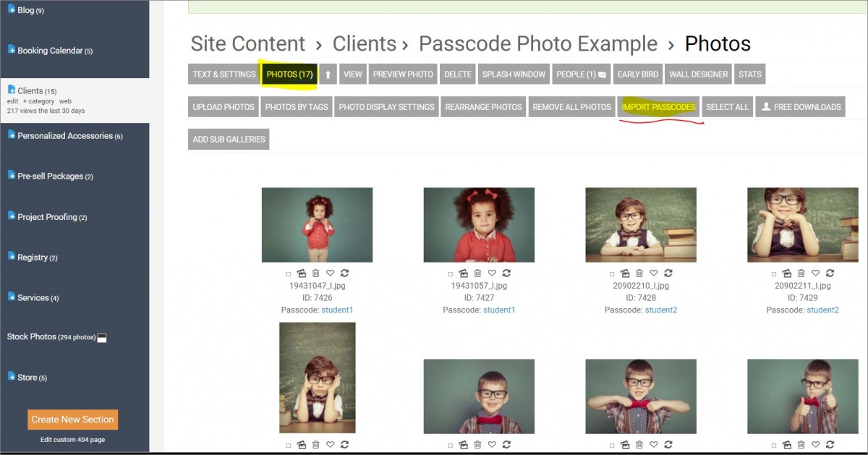868x455 pixels.
Task: Click the refresh arrows icon for 19431057_l.jpg
Action: 506,273
